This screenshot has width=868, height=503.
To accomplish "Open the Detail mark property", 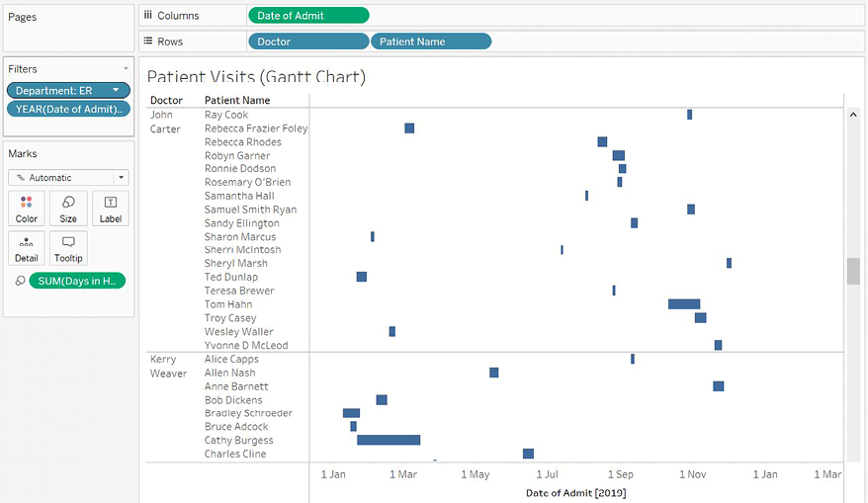I will (x=27, y=248).
